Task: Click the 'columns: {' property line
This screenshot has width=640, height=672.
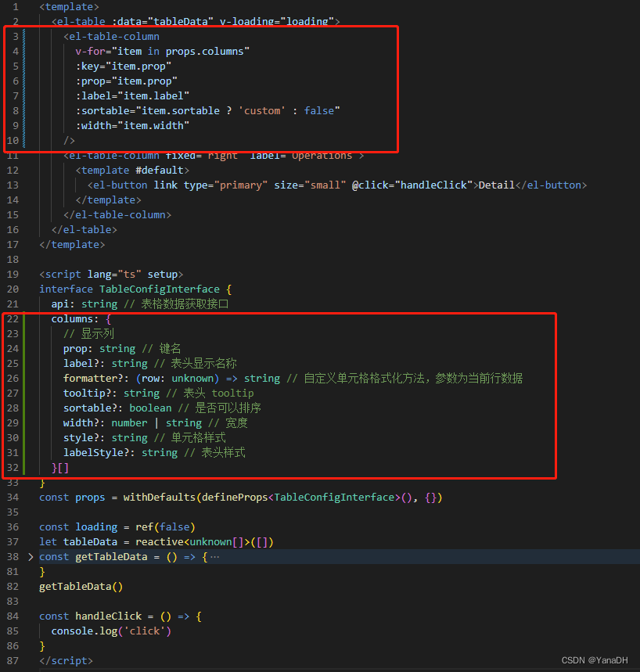Action: coord(81,319)
